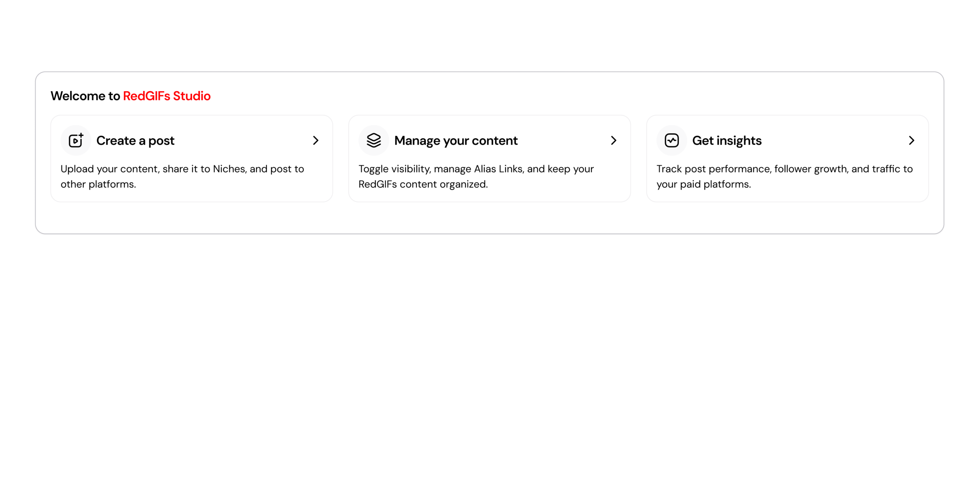980x490 pixels.
Task: Click the "Track post performance" description text
Action: point(713,169)
